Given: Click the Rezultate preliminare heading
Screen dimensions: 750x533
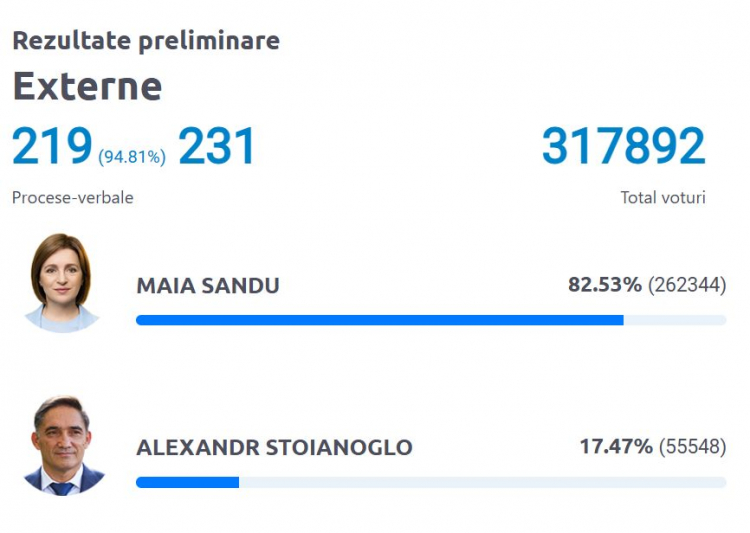Looking at the screenshot, I should click(146, 40).
